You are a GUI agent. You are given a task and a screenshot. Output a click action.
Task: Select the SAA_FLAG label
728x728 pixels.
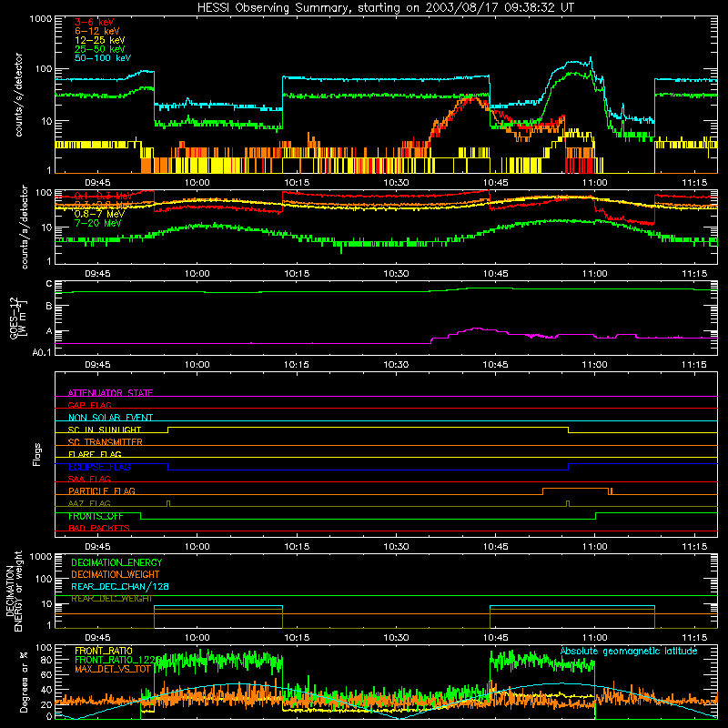[x=89, y=479]
